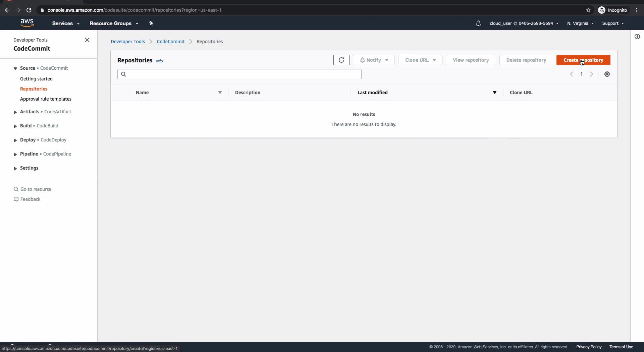Open the Resource Groups dropdown
The height and width of the screenshot is (352, 644).
[114, 23]
